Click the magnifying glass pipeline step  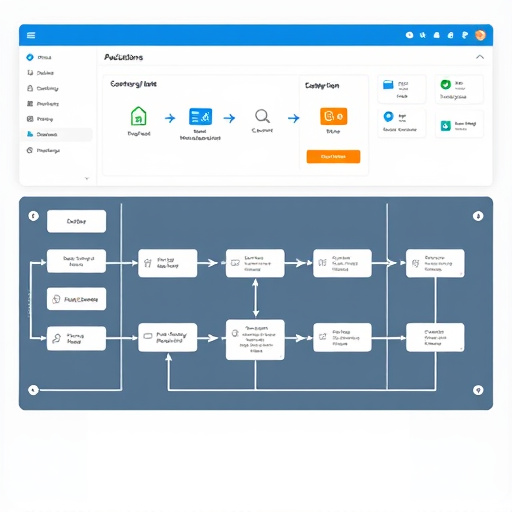click(x=262, y=116)
